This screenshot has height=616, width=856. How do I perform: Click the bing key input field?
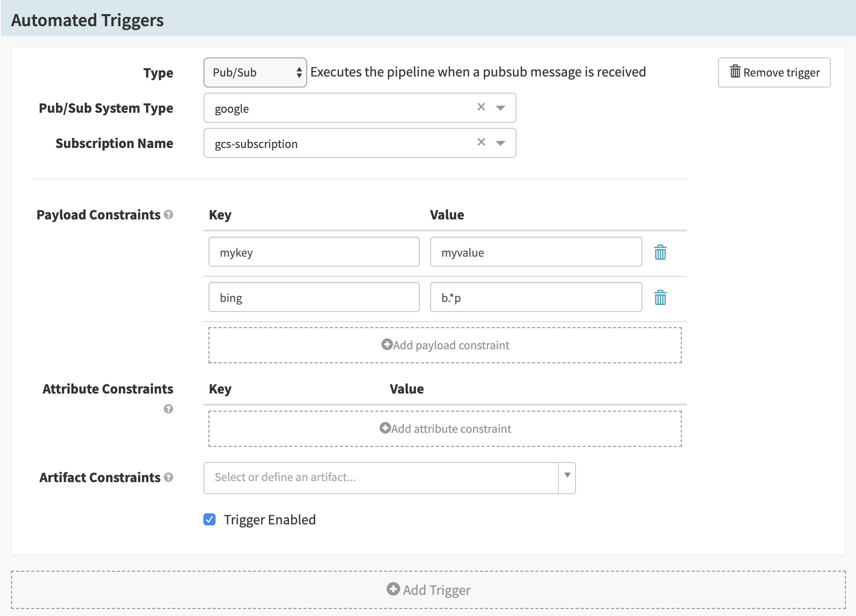(314, 297)
